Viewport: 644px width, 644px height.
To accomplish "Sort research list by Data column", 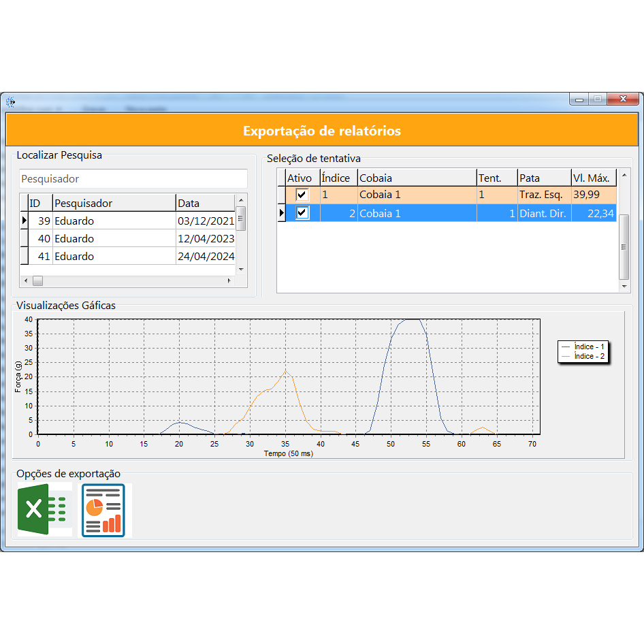I will [x=204, y=203].
